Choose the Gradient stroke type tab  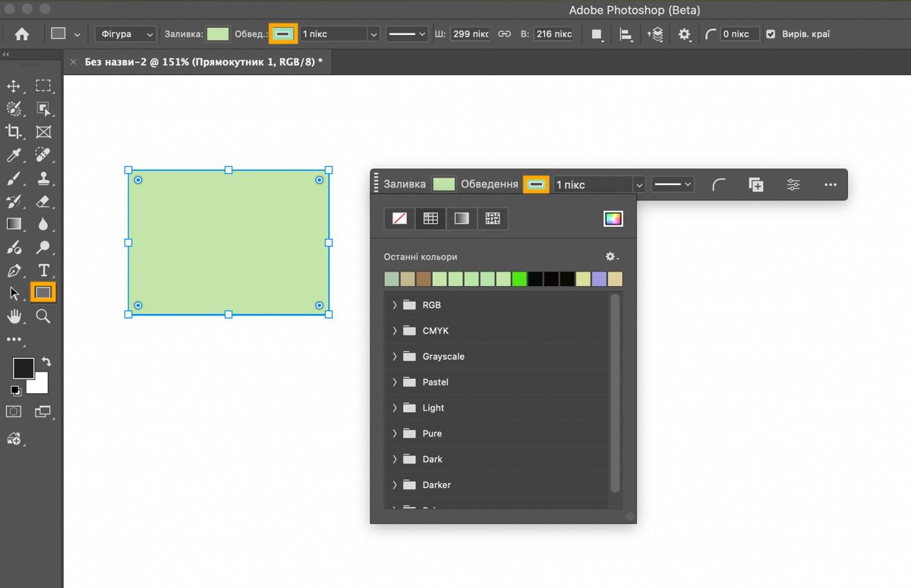(x=462, y=219)
